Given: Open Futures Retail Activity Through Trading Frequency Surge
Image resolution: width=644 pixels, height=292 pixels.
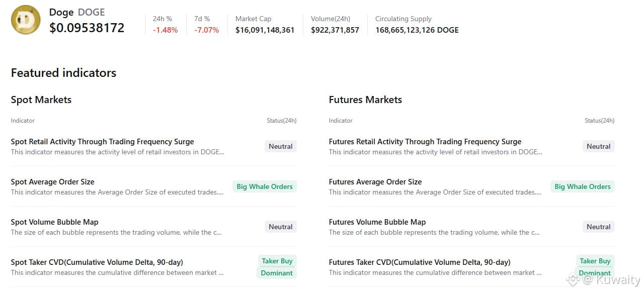Looking at the screenshot, I should point(425,142).
